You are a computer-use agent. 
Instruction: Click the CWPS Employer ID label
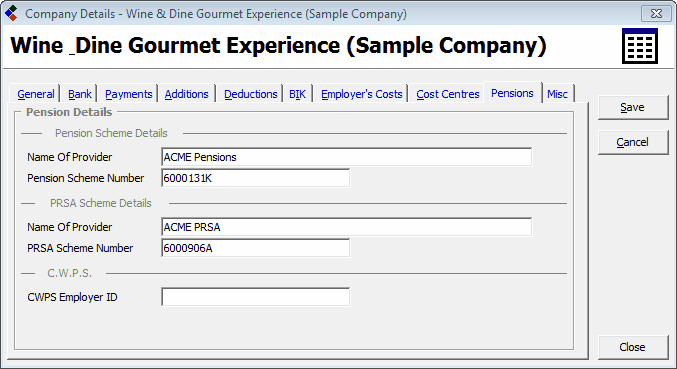(72, 297)
